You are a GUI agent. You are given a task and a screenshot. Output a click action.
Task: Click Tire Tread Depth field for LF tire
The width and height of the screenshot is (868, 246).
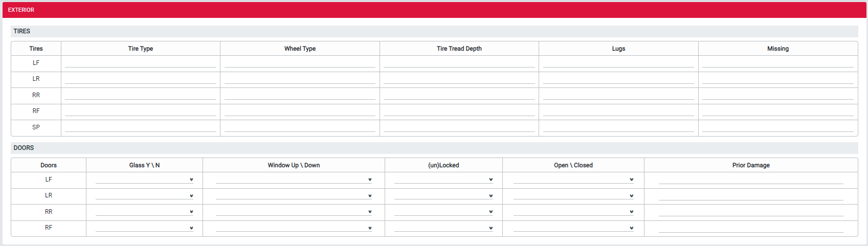[459, 63]
